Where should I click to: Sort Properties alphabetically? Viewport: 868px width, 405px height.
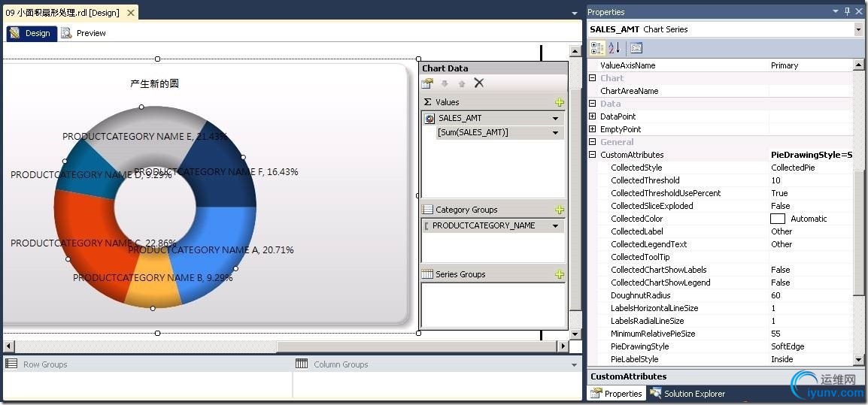click(x=615, y=48)
